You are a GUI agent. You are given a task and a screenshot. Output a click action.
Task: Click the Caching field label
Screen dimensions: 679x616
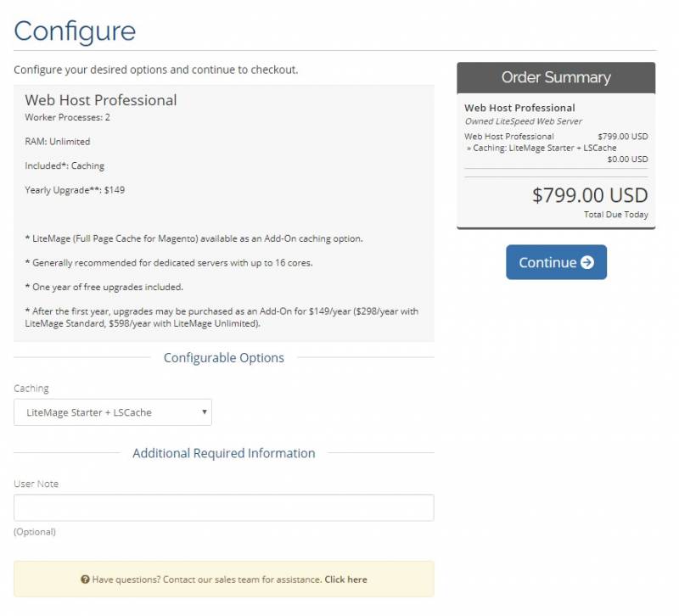pos(31,389)
